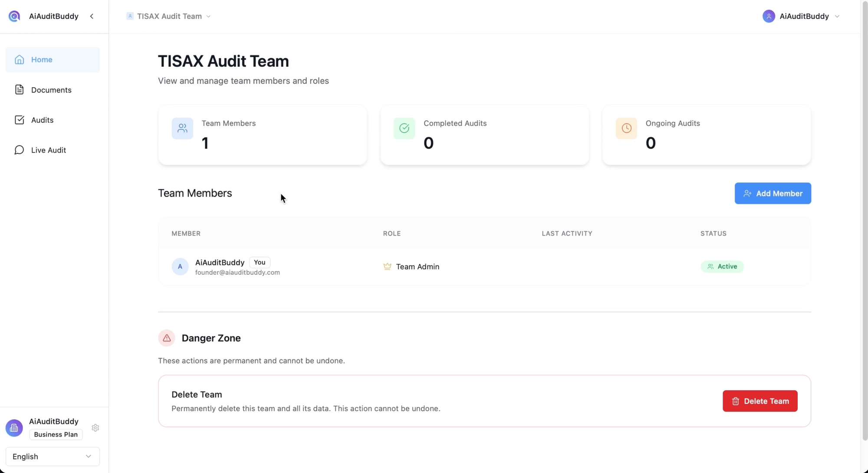The height and width of the screenshot is (473, 868).
Task: Expand the TISAX Audit Team switcher
Action: point(169,16)
